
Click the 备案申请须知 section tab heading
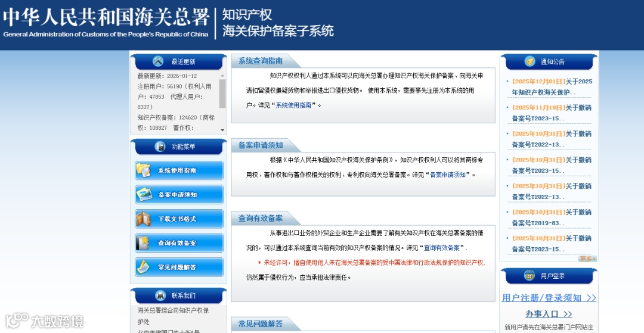point(261,145)
